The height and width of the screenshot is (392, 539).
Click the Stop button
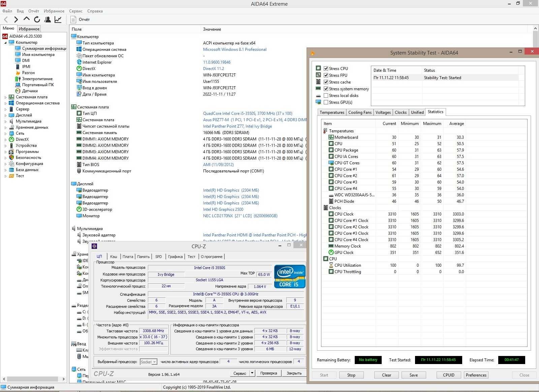point(351,375)
